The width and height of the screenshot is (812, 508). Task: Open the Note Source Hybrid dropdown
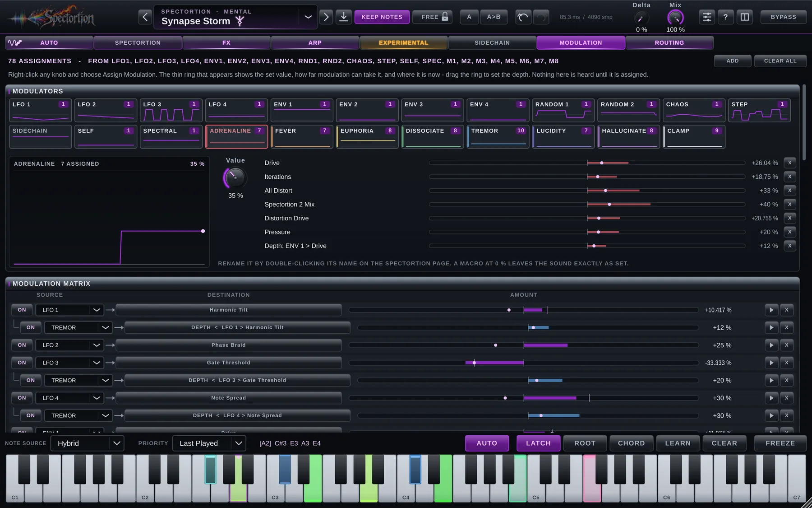pos(87,443)
